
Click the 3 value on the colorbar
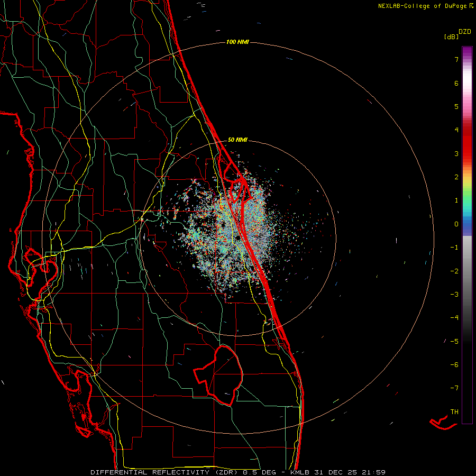(456, 153)
